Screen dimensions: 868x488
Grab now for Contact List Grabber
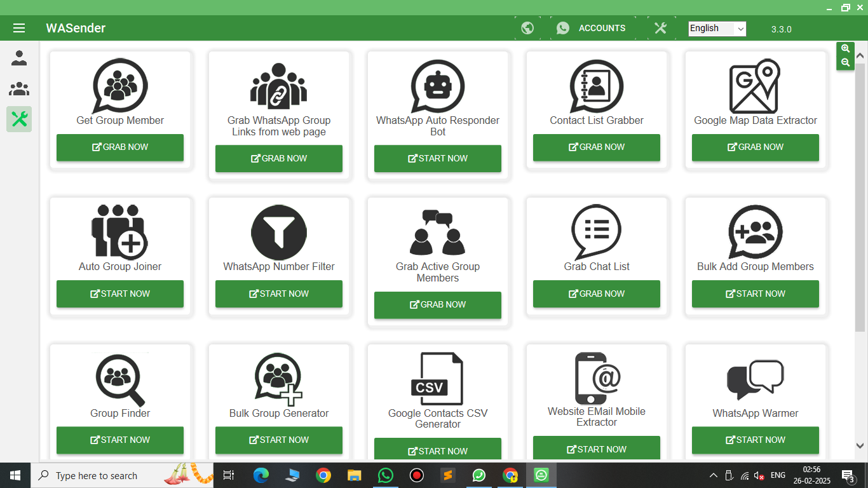click(x=597, y=147)
